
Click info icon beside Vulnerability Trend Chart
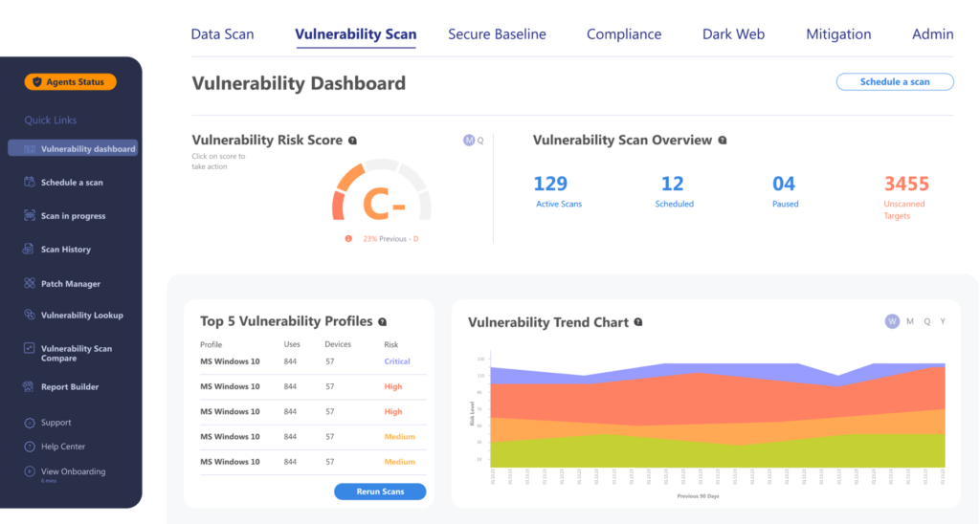click(638, 322)
